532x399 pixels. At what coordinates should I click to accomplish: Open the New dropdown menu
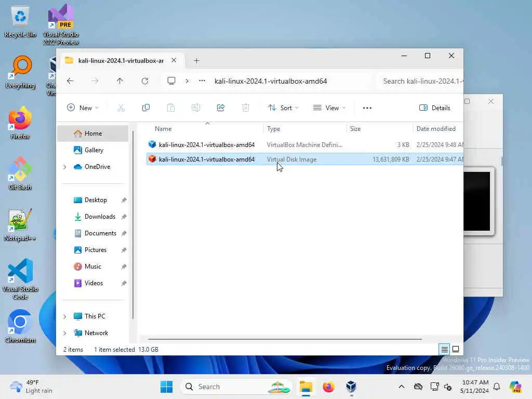pos(83,108)
